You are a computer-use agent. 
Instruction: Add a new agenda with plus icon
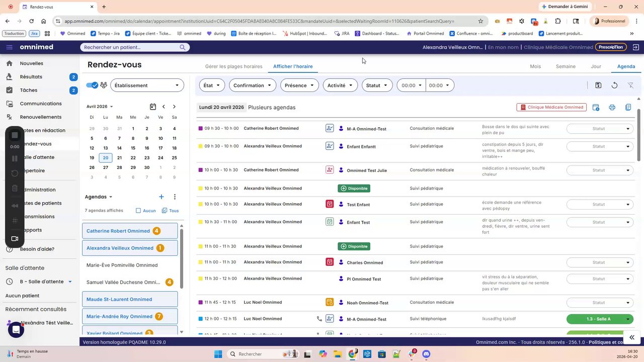click(161, 197)
